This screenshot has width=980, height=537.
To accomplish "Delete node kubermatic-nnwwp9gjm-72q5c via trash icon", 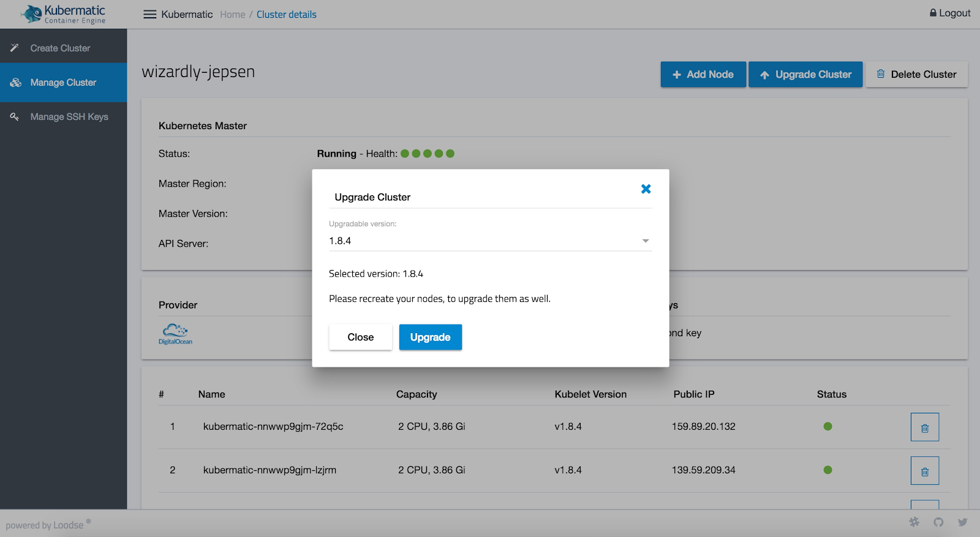I will click(x=924, y=427).
